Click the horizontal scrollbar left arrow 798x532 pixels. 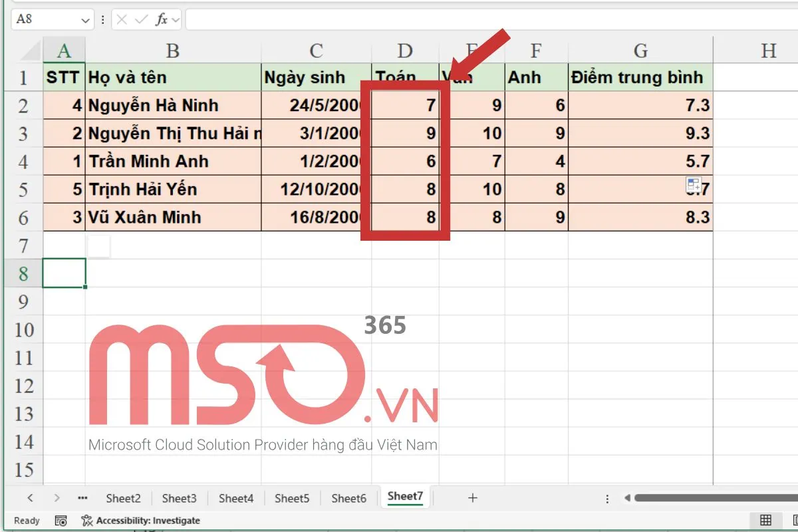626,497
